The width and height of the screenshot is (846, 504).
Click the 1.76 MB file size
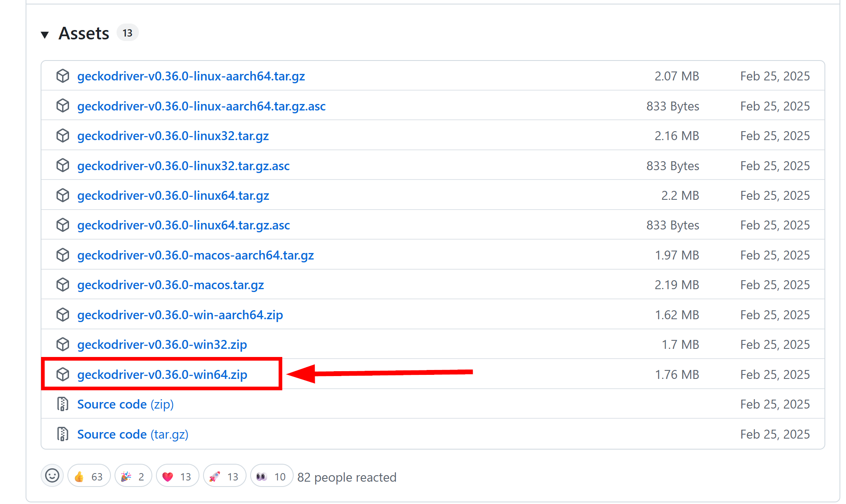pyautogui.click(x=677, y=374)
